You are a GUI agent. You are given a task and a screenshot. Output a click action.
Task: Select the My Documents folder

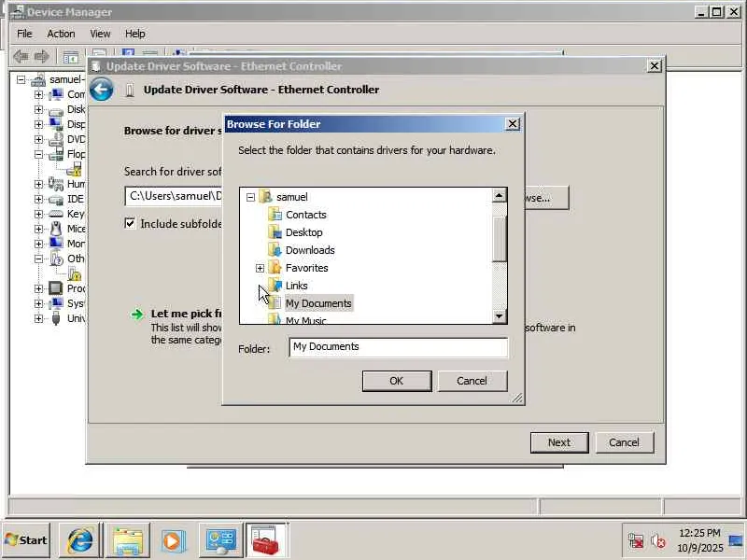point(318,303)
